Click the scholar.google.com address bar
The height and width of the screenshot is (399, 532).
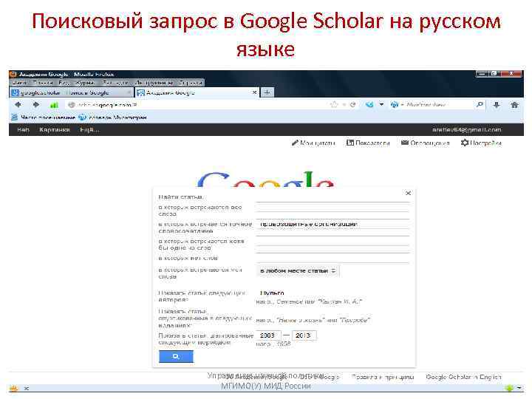click(x=197, y=105)
